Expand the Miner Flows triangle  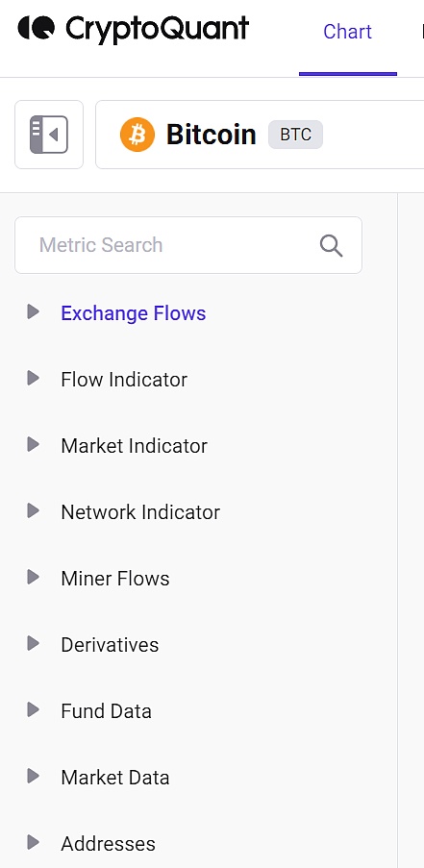(34, 578)
